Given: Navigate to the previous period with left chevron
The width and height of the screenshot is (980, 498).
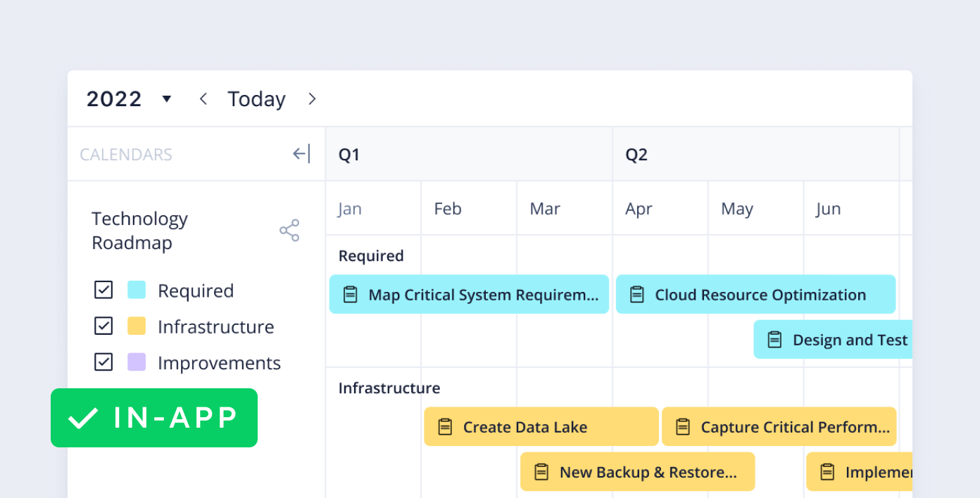Looking at the screenshot, I should click(203, 98).
